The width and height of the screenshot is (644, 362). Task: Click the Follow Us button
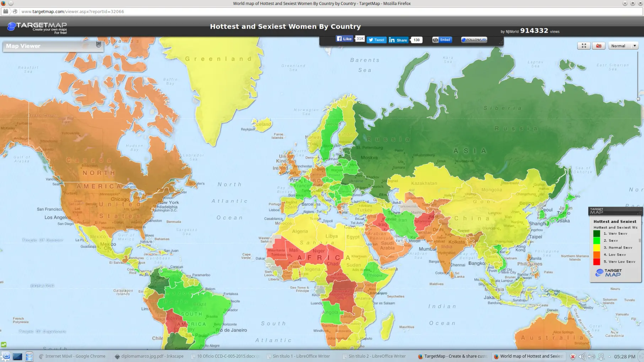tap(474, 40)
